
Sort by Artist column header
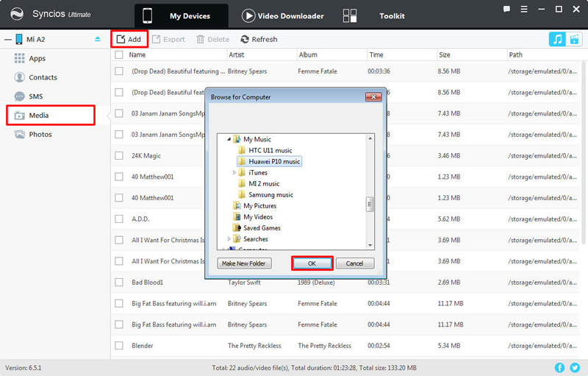[x=236, y=54]
